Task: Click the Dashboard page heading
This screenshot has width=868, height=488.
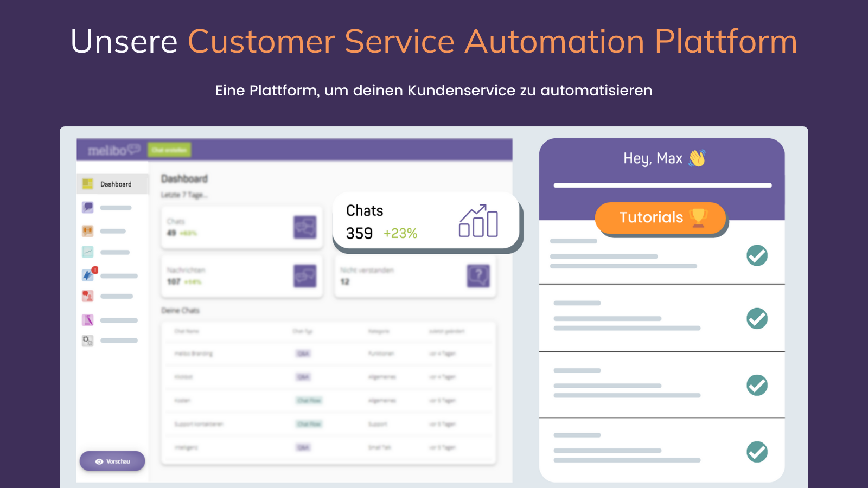Action: point(184,178)
